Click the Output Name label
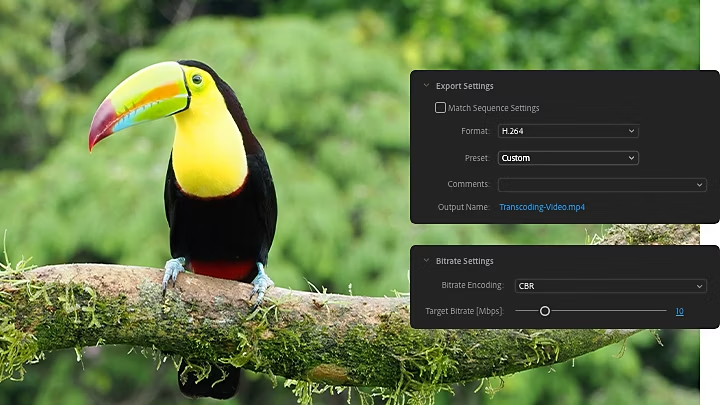This screenshot has width=720, height=405. coord(464,207)
